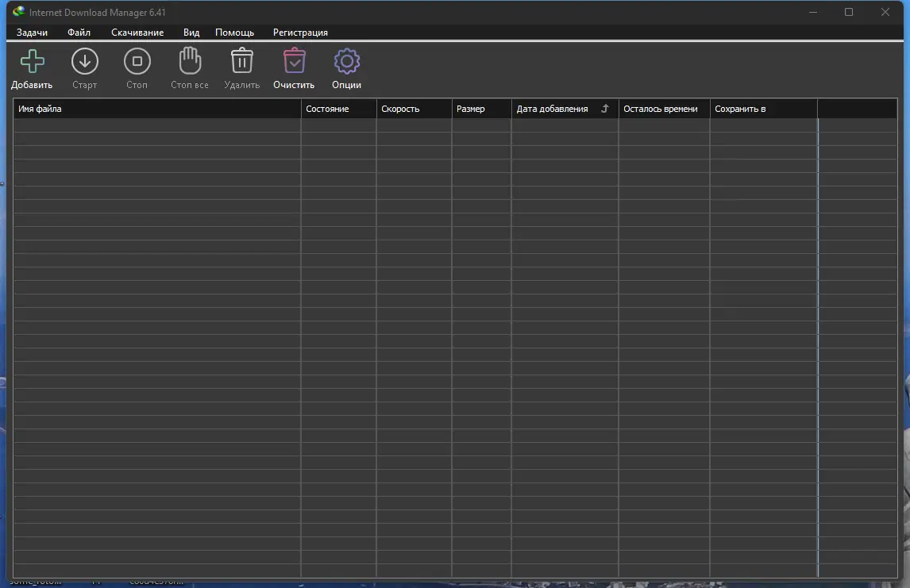Maximize the Internet Download Manager window
The width and height of the screenshot is (910, 588).
coord(849,12)
